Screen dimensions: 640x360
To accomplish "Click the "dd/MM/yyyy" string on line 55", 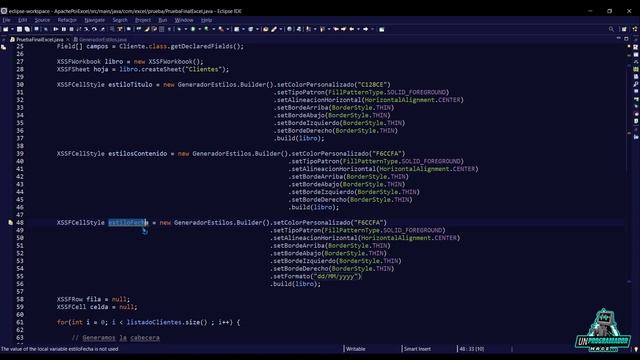I will point(337,276).
